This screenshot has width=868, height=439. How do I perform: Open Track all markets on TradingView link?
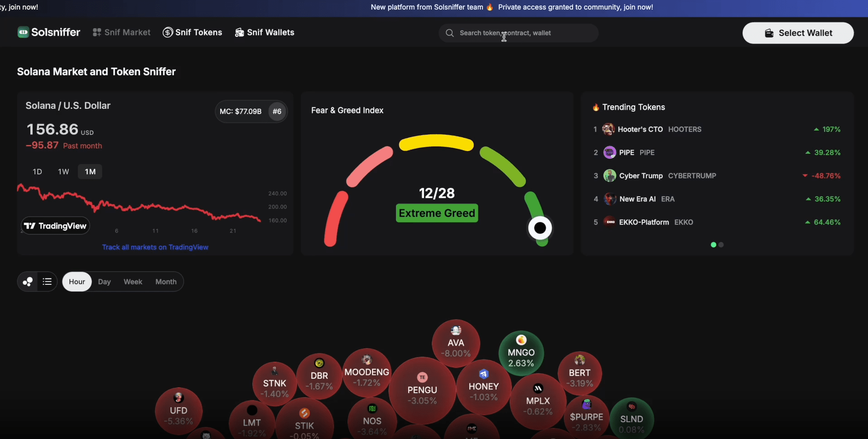(155, 247)
